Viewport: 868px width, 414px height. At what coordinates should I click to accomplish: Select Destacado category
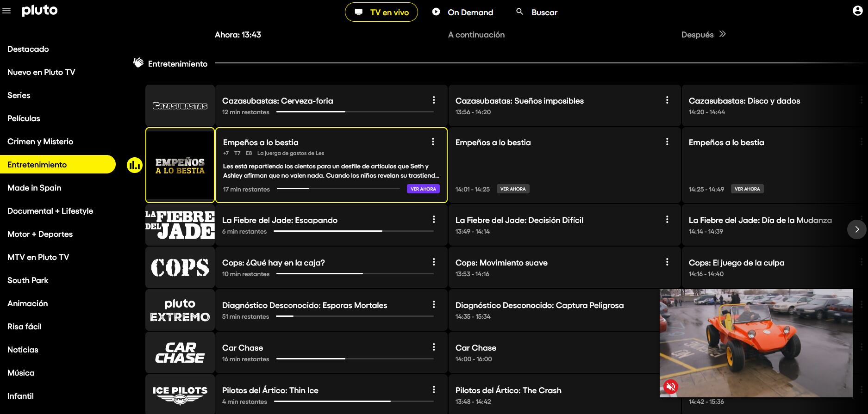(28, 49)
